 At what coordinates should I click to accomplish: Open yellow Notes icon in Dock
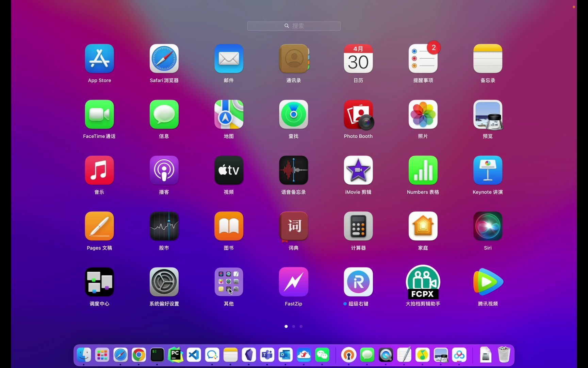[230, 355]
